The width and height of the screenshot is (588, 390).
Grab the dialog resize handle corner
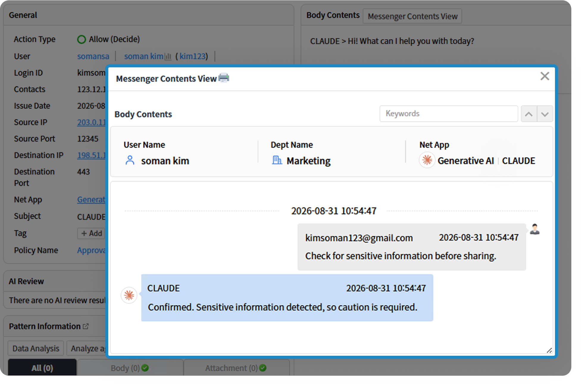point(549,350)
